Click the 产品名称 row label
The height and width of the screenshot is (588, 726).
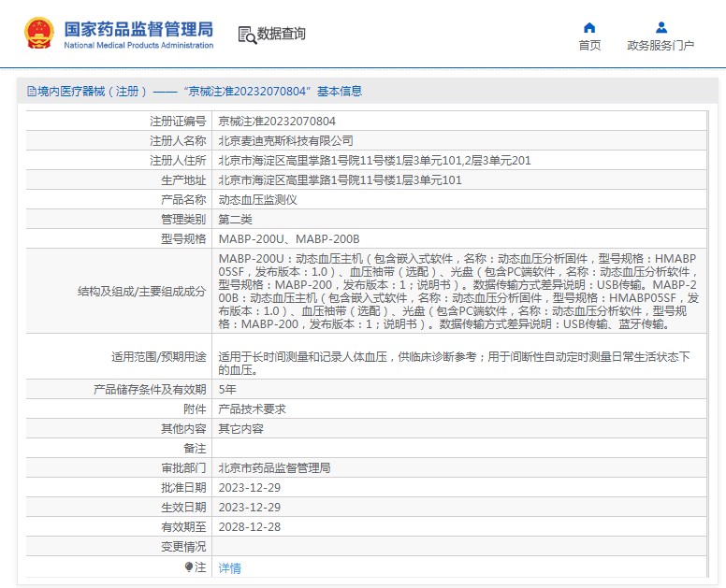click(x=183, y=200)
